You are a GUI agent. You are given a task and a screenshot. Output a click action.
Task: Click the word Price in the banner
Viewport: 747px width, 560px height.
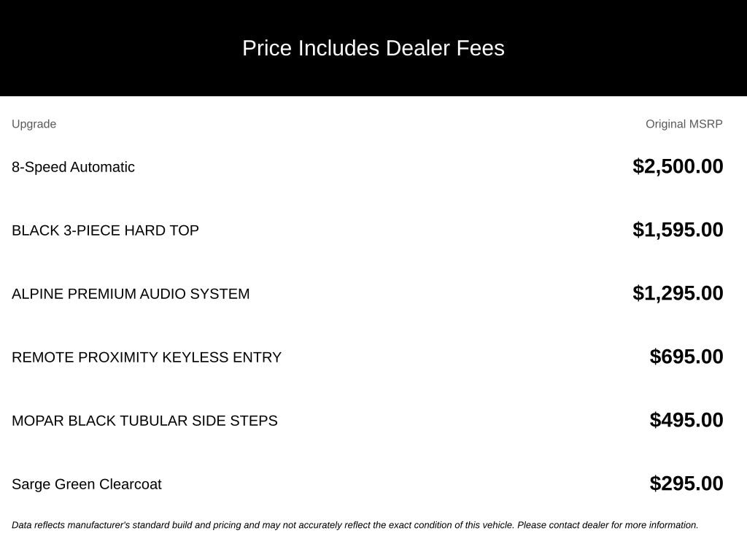tap(267, 48)
